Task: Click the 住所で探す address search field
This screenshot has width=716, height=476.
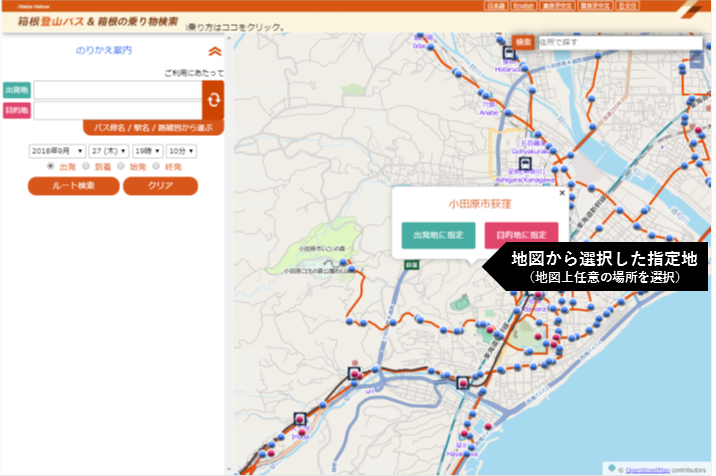Action: pos(605,43)
